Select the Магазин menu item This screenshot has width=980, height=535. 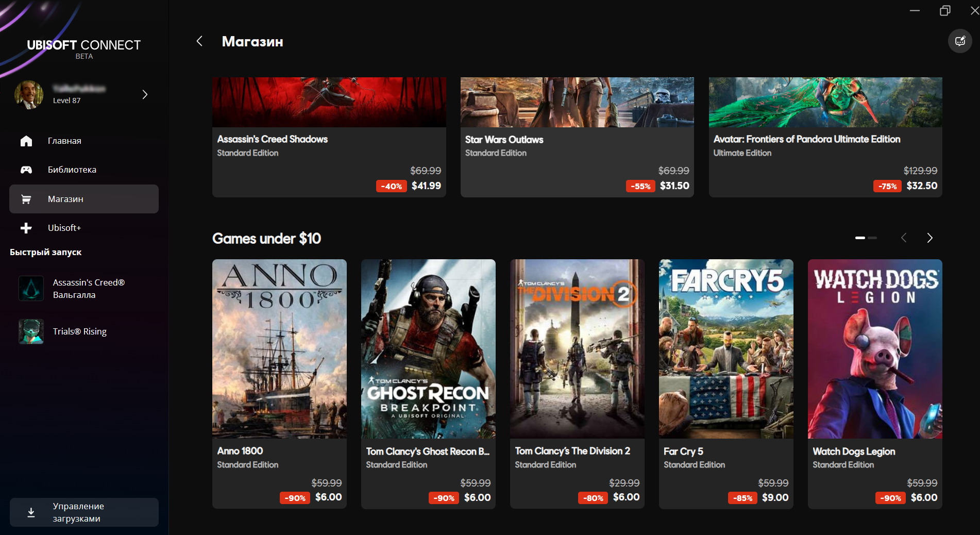(84, 199)
